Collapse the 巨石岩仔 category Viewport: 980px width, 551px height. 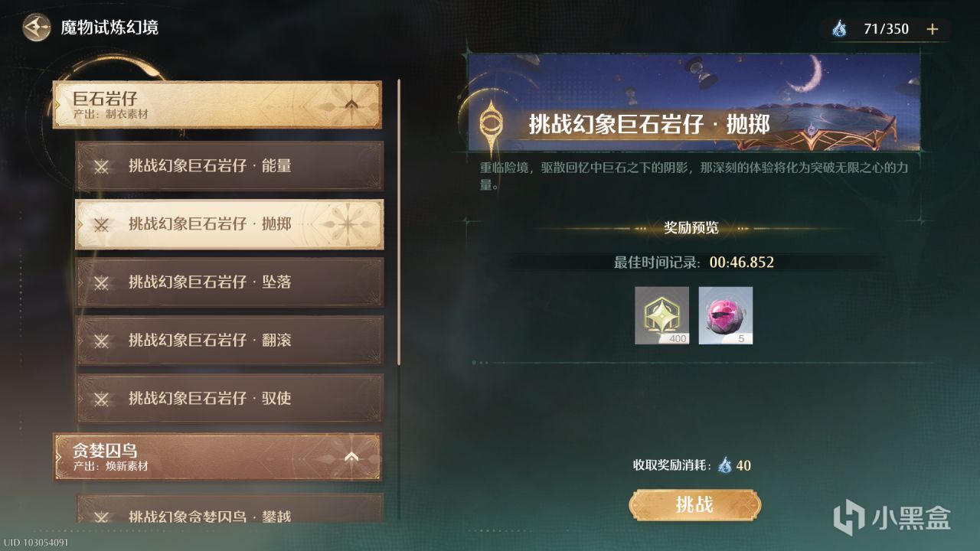click(351, 105)
